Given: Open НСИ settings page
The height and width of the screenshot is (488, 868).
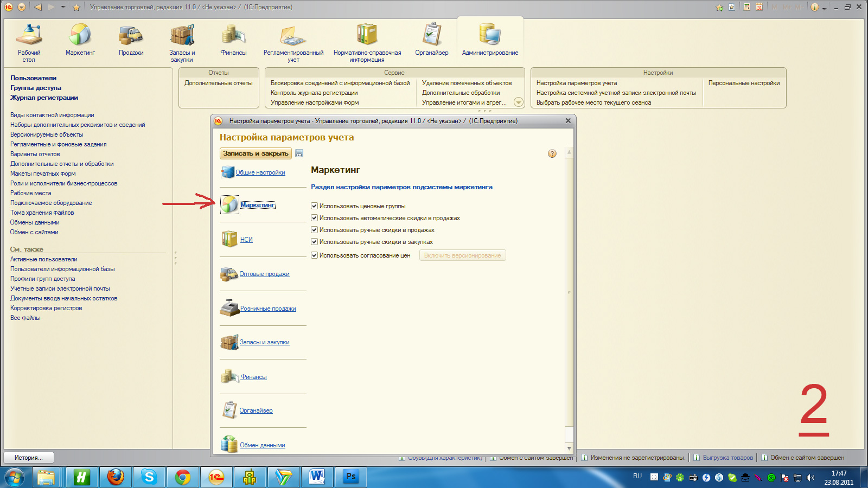Looking at the screenshot, I should click(246, 240).
